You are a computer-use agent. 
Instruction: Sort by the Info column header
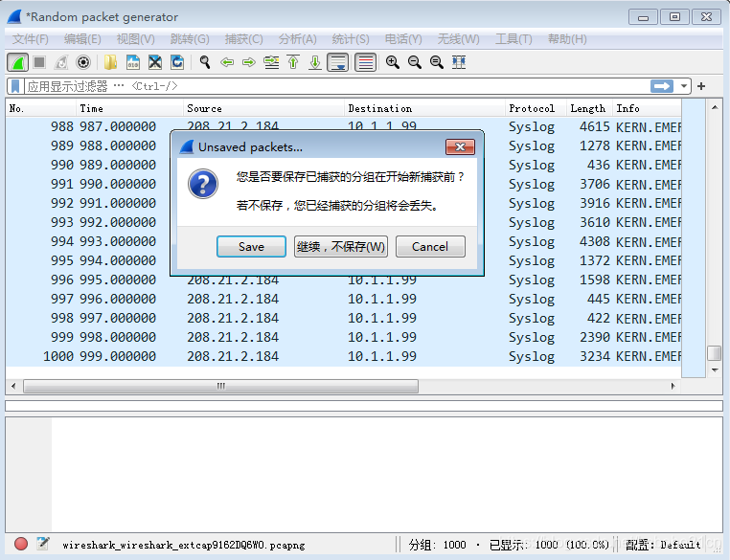tap(647, 108)
